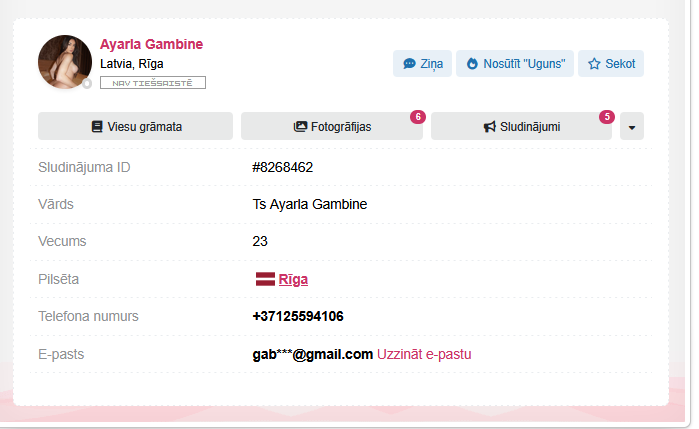Image resolution: width=699 pixels, height=429 pixels.
Task: Click the NAV TIEŠSAISTĒ status badge
Action: 153,83
